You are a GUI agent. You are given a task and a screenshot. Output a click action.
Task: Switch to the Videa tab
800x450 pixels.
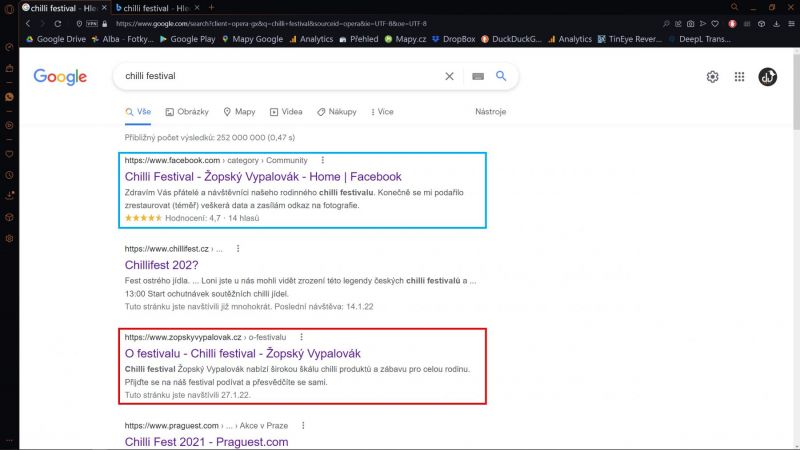(x=286, y=112)
